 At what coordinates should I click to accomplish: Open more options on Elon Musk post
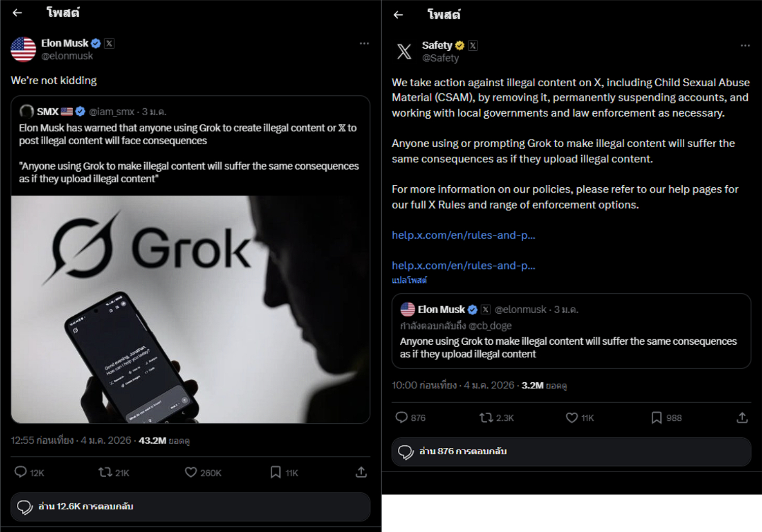(364, 44)
